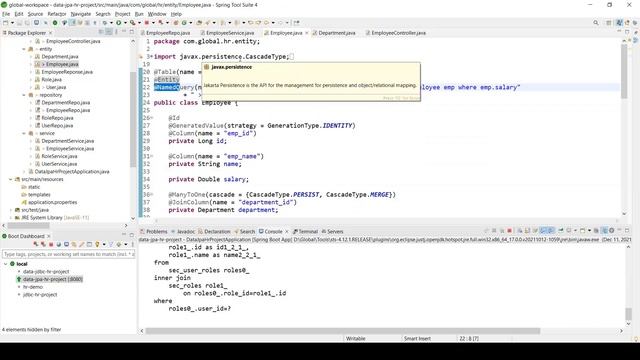Click the Package Explorer horizontal scrollbar
640x360 pixels.
click(29, 225)
